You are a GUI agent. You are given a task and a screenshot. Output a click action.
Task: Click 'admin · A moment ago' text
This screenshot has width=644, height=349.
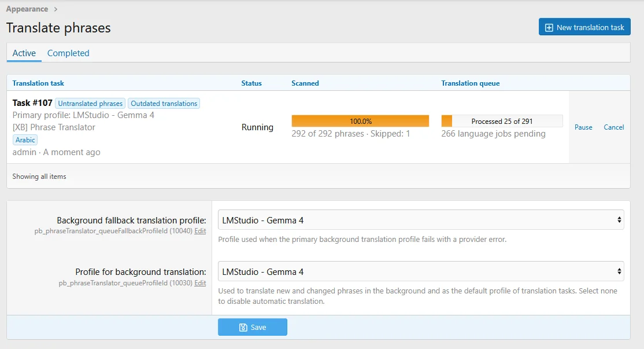tap(56, 152)
